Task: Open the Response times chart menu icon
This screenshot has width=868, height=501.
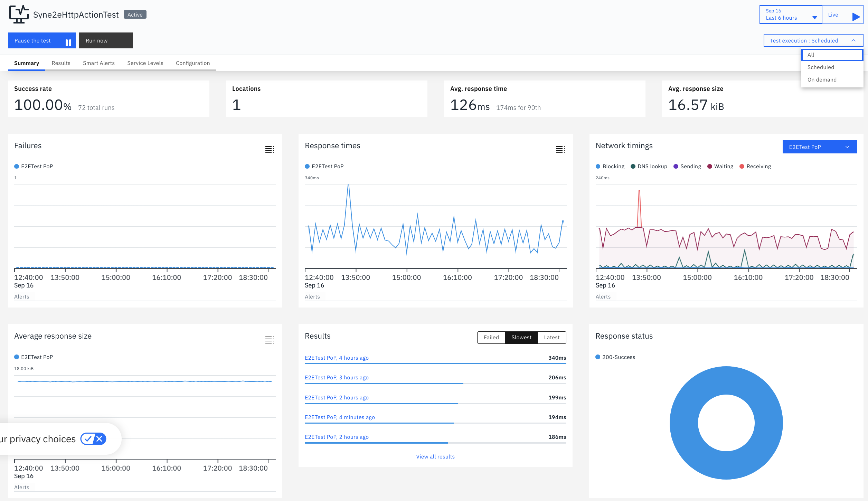Action: [x=560, y=150]
